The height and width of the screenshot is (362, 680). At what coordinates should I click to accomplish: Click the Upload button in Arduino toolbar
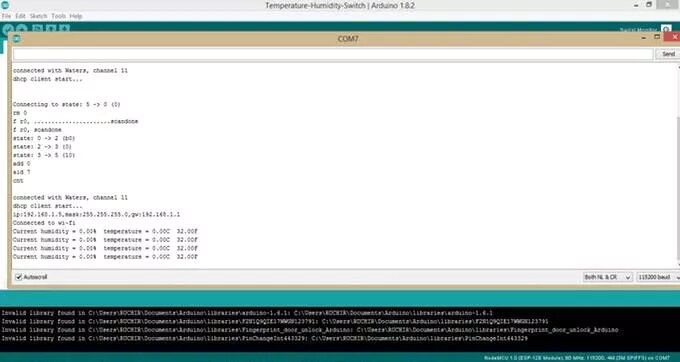pos(21,29)
